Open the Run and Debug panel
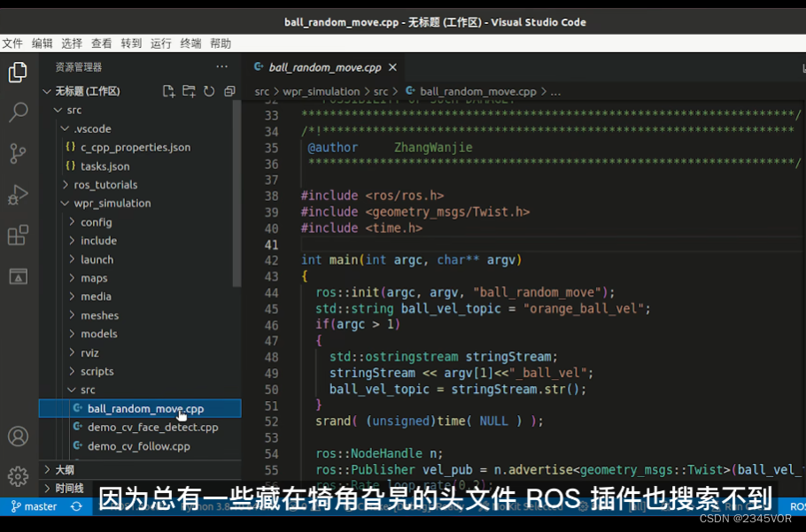Viewport: 806px width, 532px height. [x=18, y=195]
